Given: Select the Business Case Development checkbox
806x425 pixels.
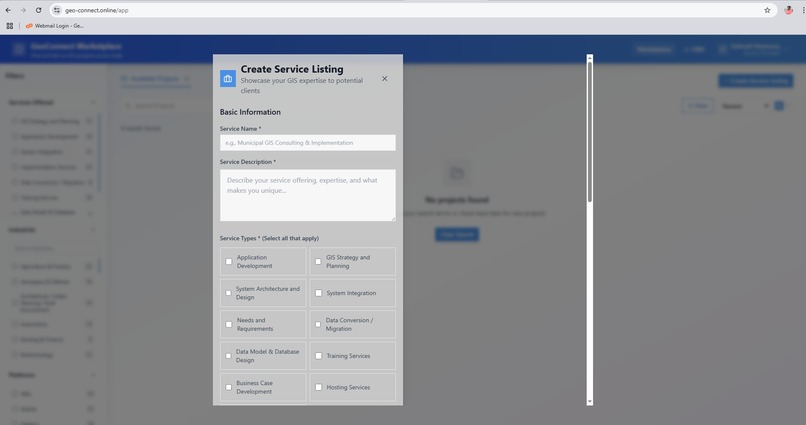Looking at the screenshot, I should click(229, 387).
